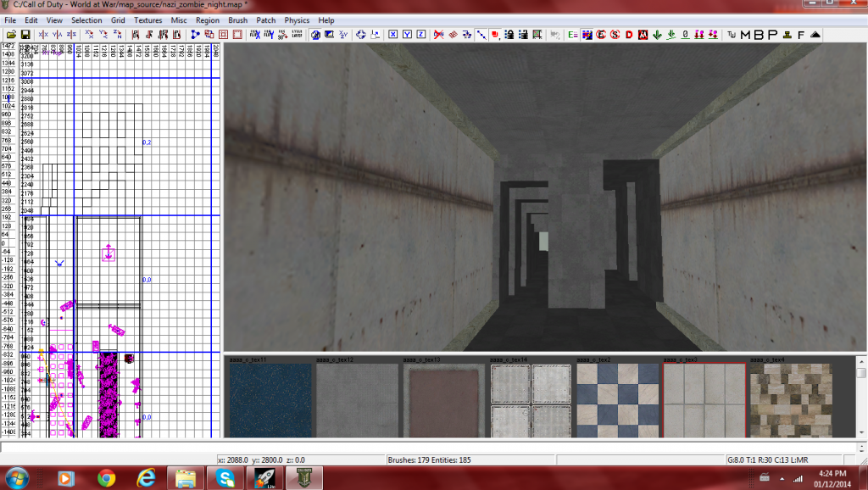Viewport: 868px width, 490px height.
Task: Open the Selection menu
Action: pyautogui.click(x=86, y=20)
